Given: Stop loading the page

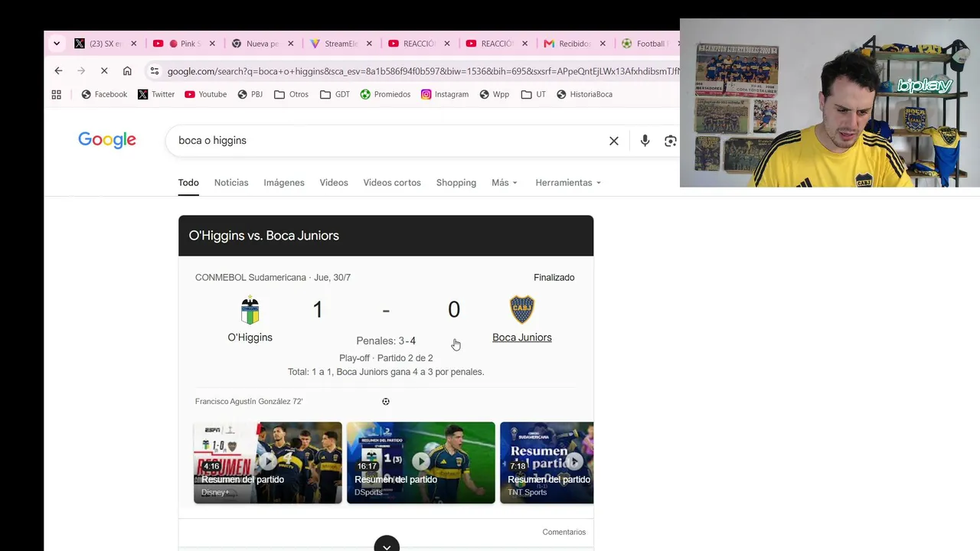Looking at the screenshot, I should 104,71.
